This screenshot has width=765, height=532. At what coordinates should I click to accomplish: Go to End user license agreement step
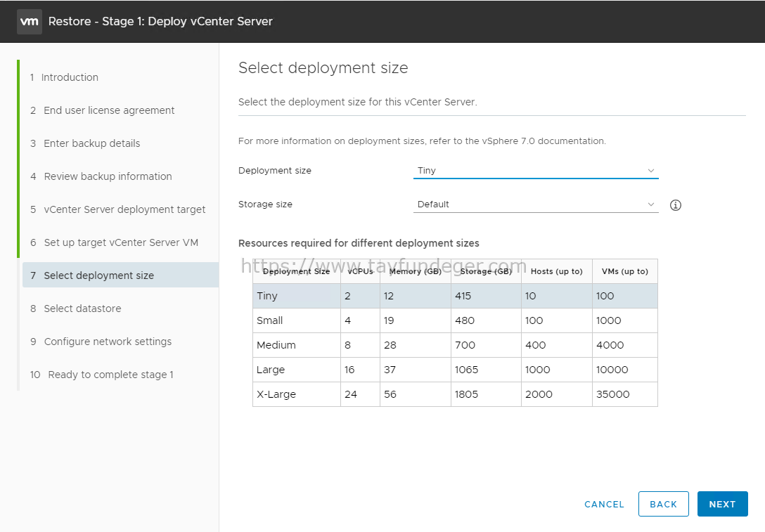[x=102, y=111]
